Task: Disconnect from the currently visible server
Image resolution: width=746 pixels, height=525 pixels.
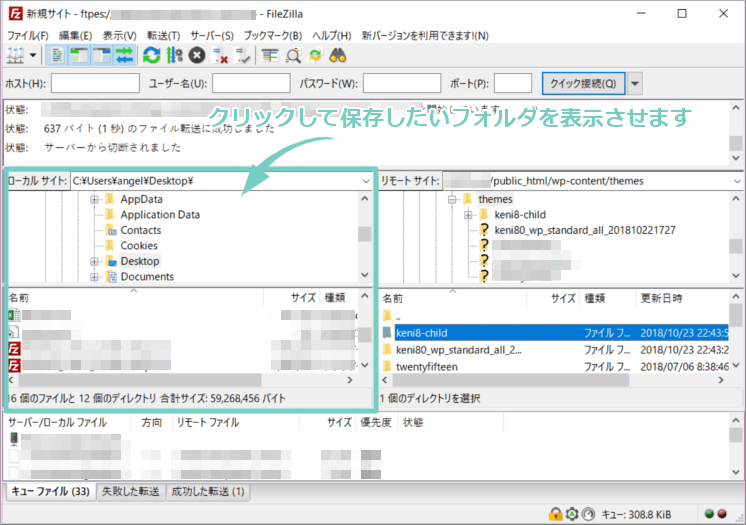Action: pos(220,56)
